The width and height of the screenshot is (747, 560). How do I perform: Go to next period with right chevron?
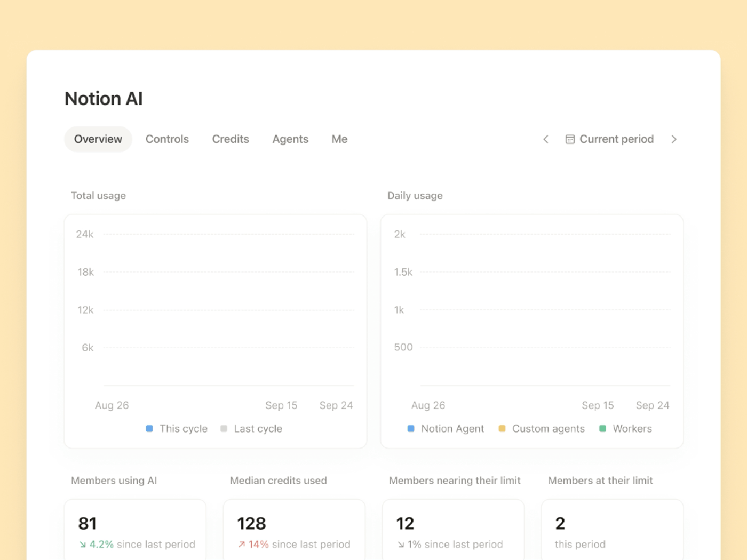pyautogui.click(x=674, y=139)
